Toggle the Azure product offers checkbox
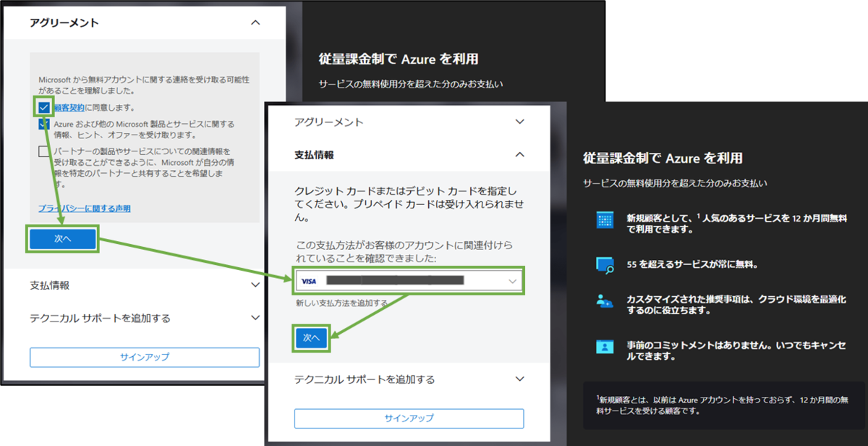 click(45, 124)
